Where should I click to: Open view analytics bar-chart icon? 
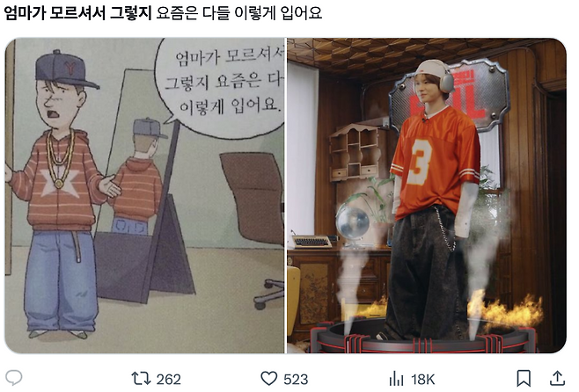tap(397, 379)
